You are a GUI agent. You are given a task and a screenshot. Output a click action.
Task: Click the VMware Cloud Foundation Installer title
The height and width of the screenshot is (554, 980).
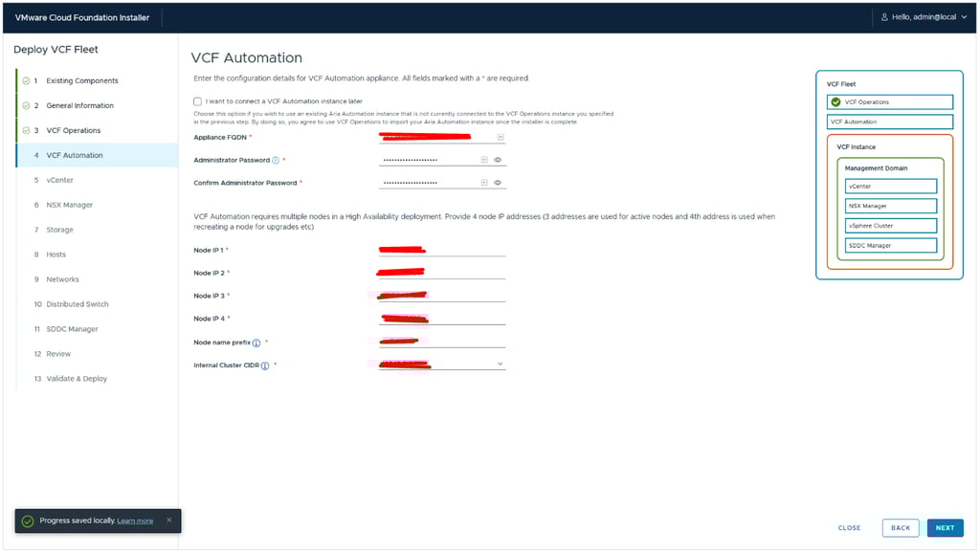[x=82, y=17]
